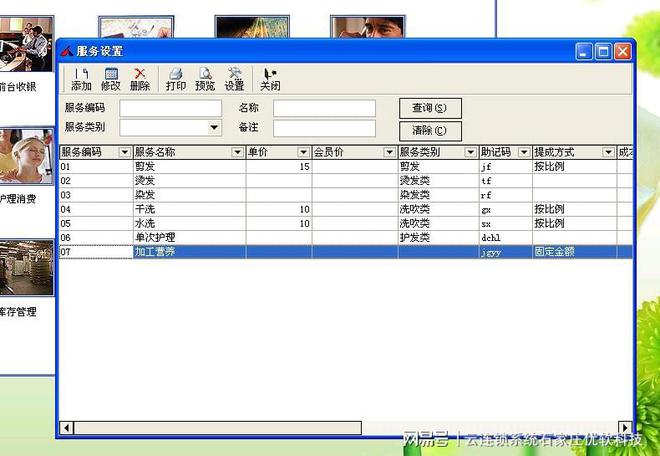Screen dimensions: 660x456
Task: Click the 添加 (Add) toolbar icon
Action: 81,79
